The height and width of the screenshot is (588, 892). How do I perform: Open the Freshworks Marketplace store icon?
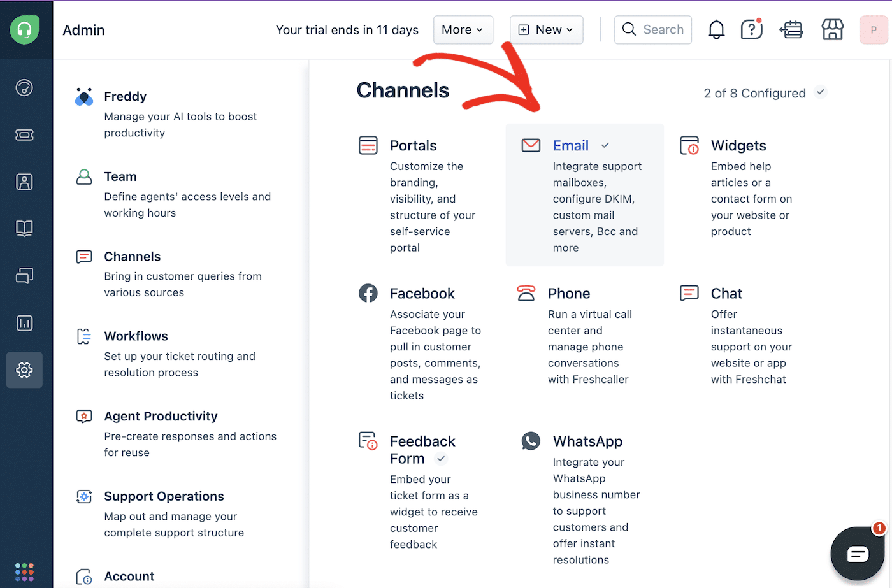coord(832,29)
